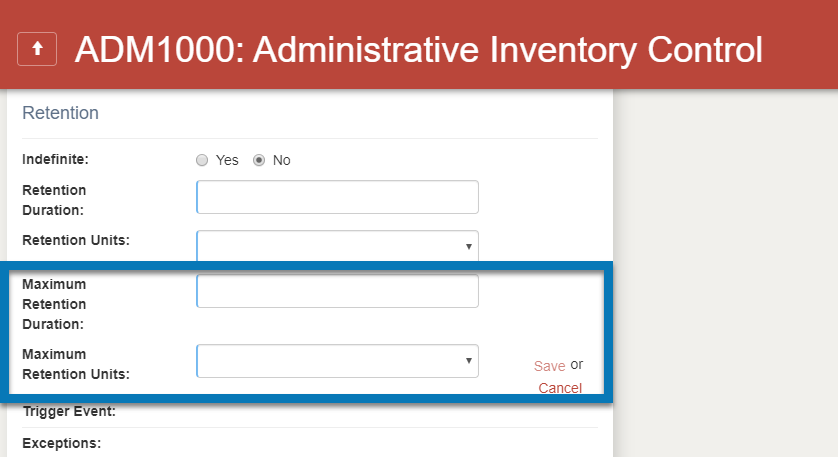
Task: Click the Indefinite field label
Action: pos(55,159)
